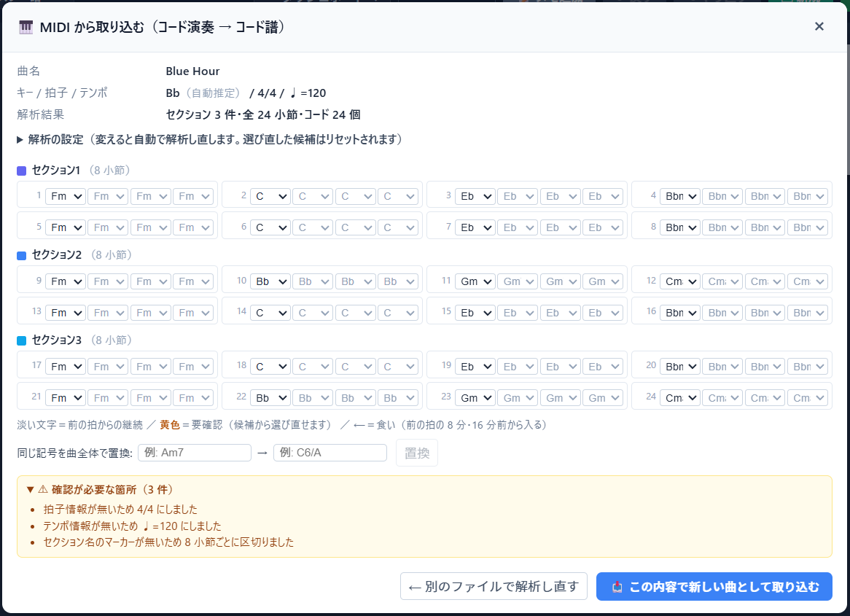Screen dimensions: 850x616
Task: Open measure 10 first-beat Bb dropdown
Action: [270, 281]
